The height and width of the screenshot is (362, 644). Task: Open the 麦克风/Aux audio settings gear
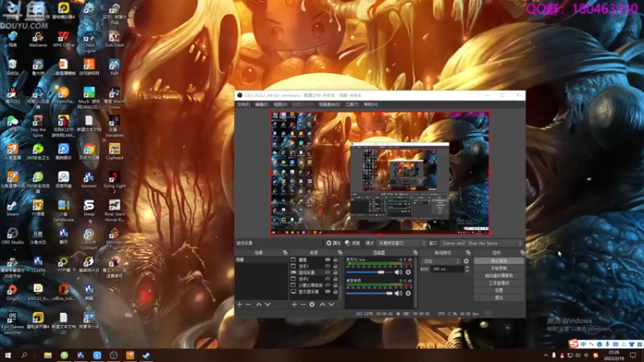coord(408,272)
